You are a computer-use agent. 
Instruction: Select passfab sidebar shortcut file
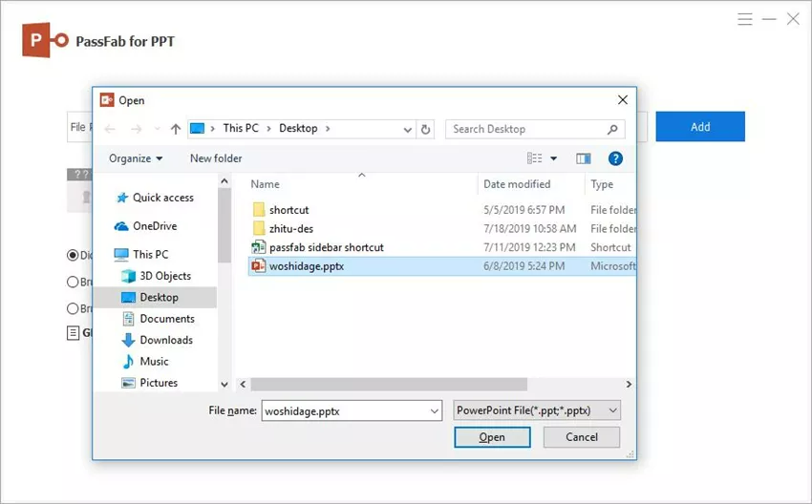(x=326, y=247)
